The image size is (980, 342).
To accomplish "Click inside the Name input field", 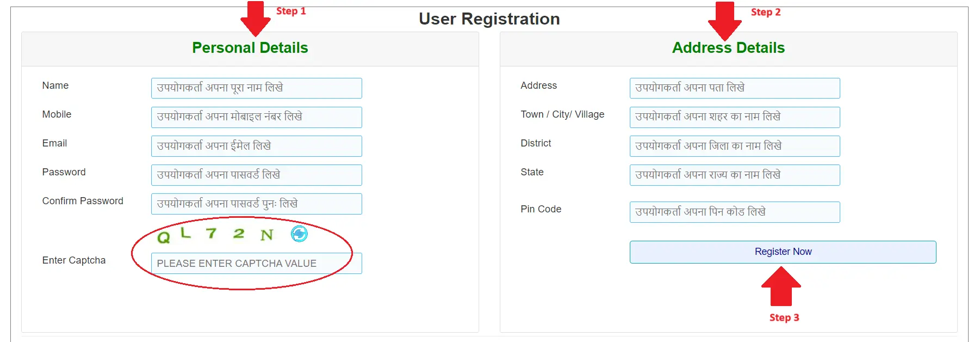I will (256, 88).
